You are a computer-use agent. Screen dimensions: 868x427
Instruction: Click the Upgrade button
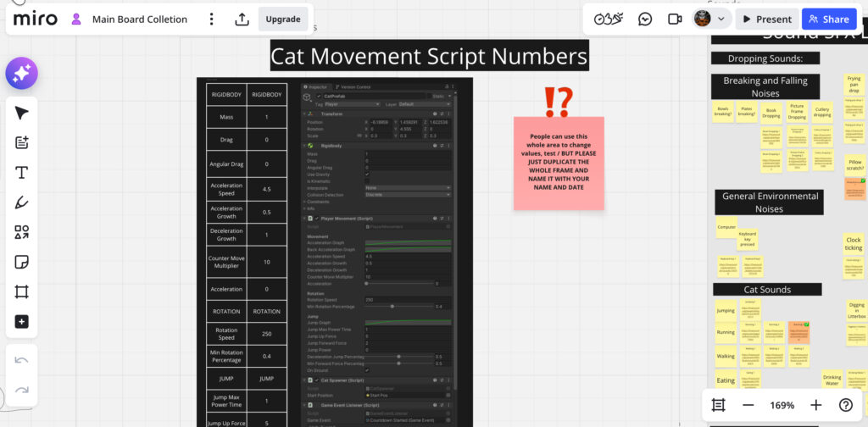(282, 19)
